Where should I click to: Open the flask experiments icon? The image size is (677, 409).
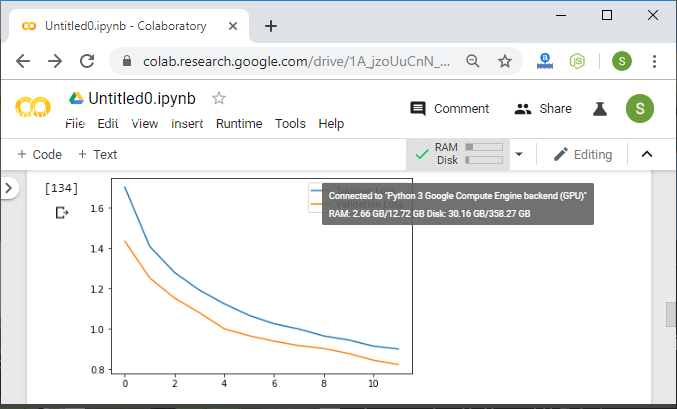[600, 109]
